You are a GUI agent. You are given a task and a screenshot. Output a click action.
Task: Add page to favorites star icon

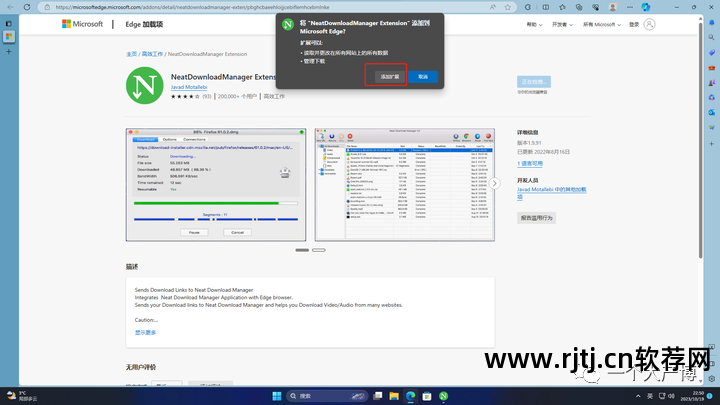click(507, 7)
